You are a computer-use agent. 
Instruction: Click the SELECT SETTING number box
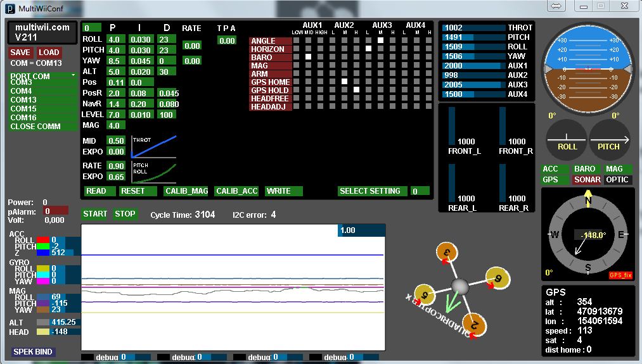(x=419, y=191)
